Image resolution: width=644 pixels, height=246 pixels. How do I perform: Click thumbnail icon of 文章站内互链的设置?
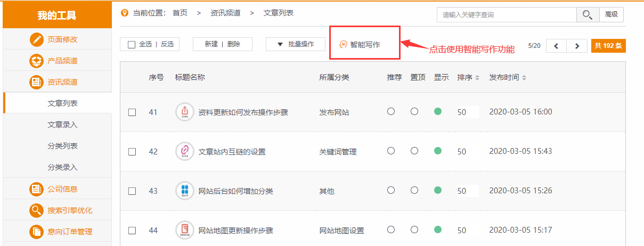185,151
